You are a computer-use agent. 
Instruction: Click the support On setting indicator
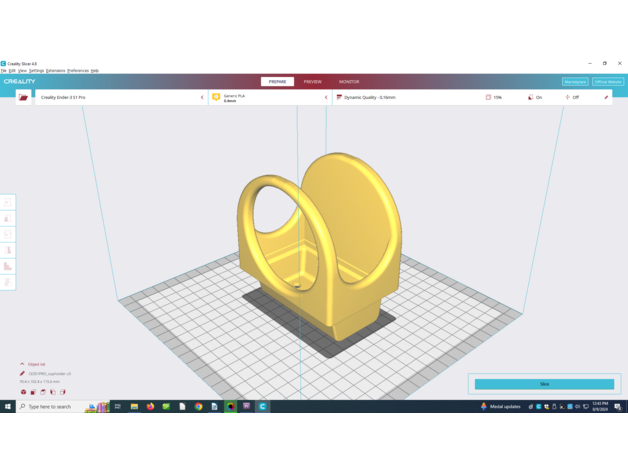tap(534, 98)
